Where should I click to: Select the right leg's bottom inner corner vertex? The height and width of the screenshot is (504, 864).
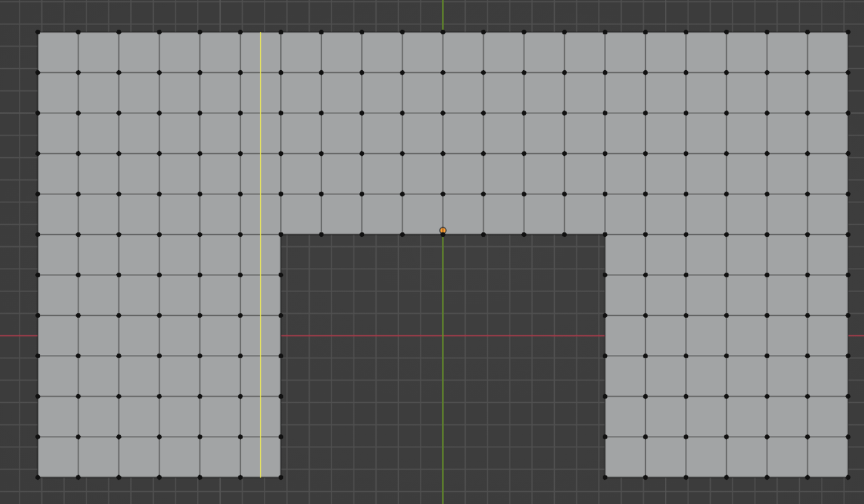605,477
